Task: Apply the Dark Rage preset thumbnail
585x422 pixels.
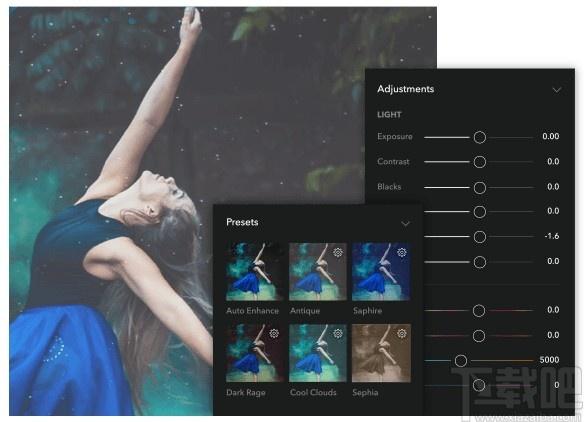Action: pos(254,353)
